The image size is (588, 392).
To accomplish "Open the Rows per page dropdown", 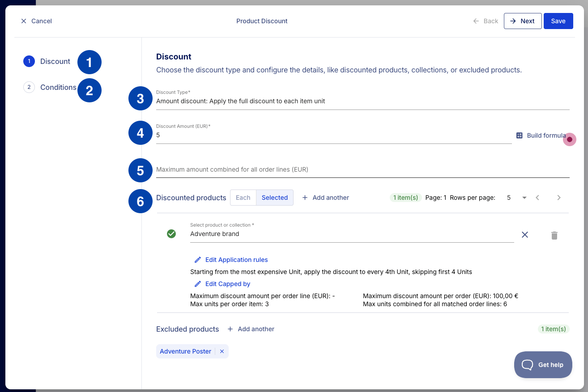I will tap(516, 198).
